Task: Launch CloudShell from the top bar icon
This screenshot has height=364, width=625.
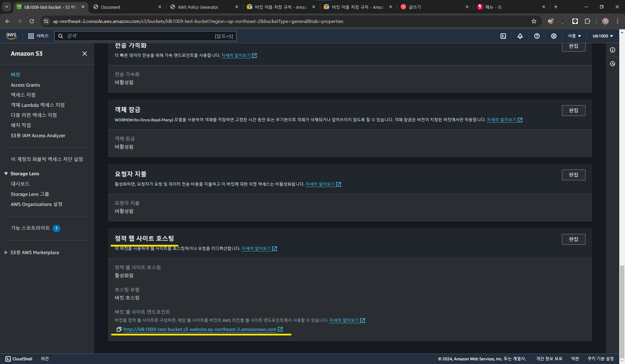Action: click(x=503, y=36)
